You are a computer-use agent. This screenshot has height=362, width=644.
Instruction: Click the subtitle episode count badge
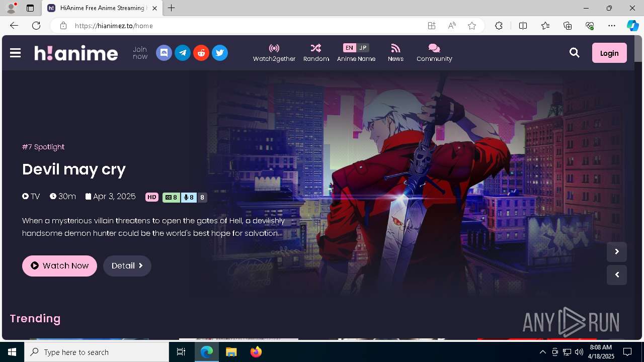pos(172,197)
